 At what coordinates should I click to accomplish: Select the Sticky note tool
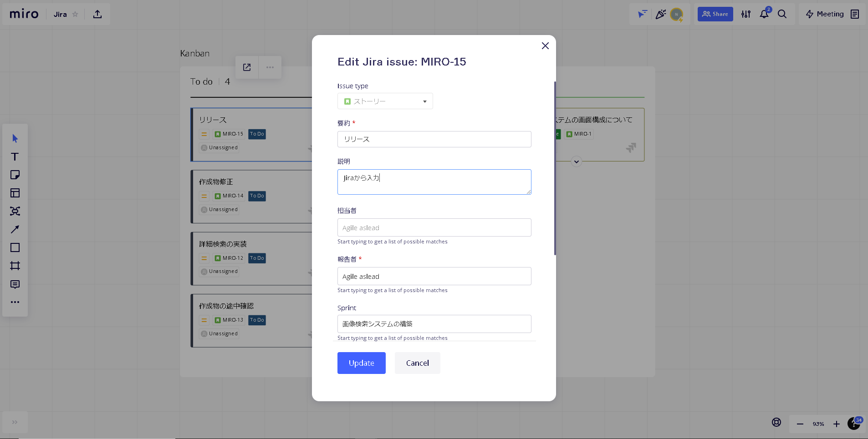(x=15, y=175)
